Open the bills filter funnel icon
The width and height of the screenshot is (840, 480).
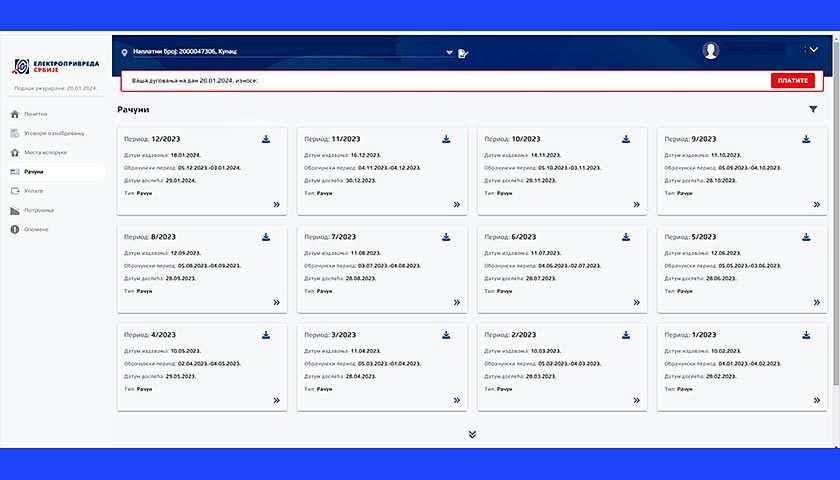[x=813, y=109]
